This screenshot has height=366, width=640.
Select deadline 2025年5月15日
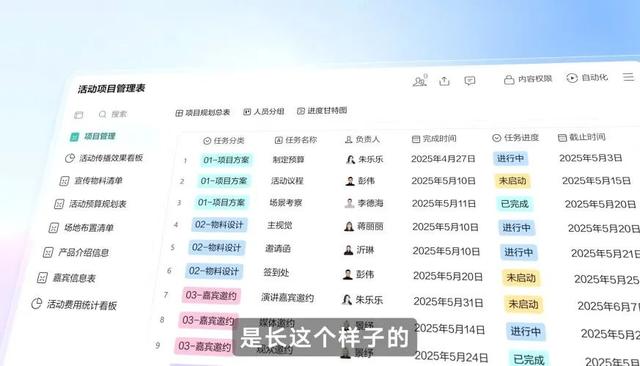[x=596, y=181]
